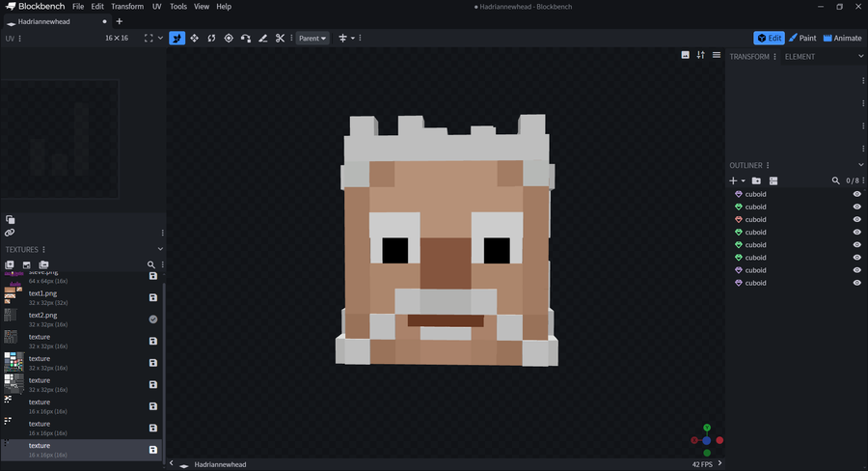This screenshot has height=471, width=868.
Task: Click the UV focus-frame icon
Action: (149, 39)
